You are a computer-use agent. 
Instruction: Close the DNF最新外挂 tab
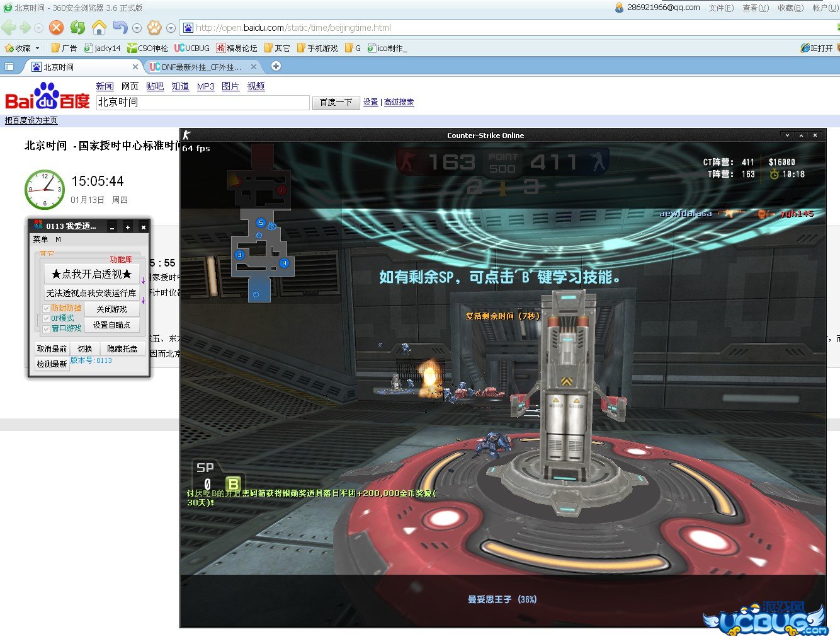coord(254,67)
